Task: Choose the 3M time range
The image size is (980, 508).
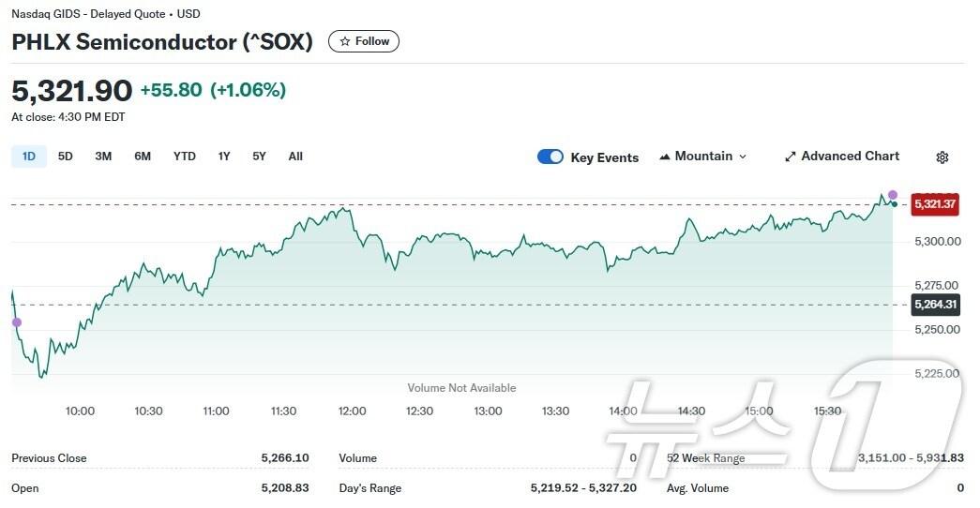Action: coord(103,157)
